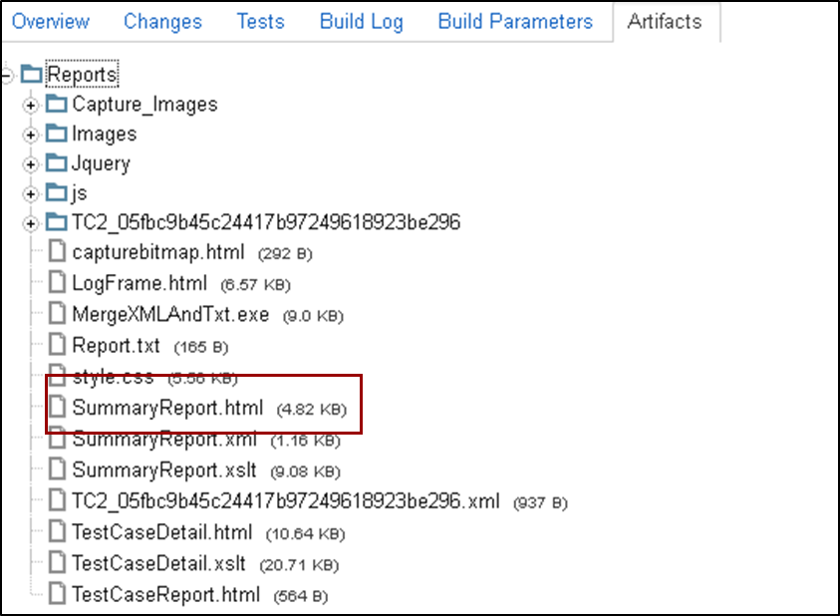
Task: Expand the Jquery folder tree node
Action: tap(31, 164)
